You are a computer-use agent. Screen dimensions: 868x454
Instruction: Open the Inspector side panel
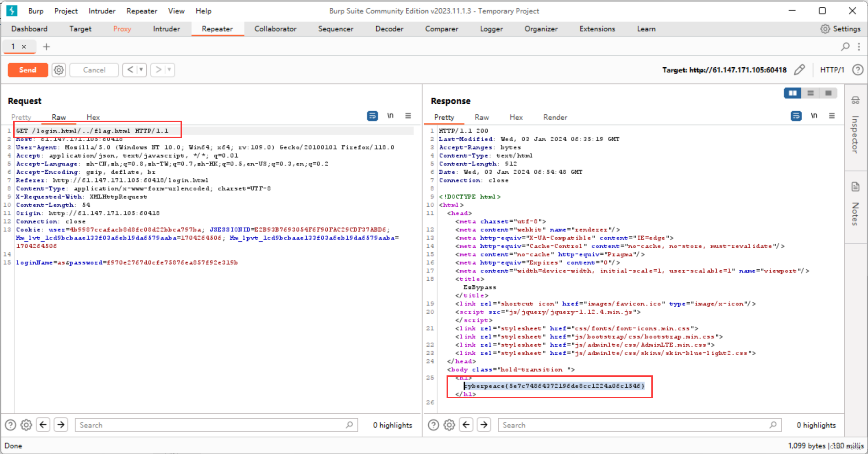[x=855, y=124]
